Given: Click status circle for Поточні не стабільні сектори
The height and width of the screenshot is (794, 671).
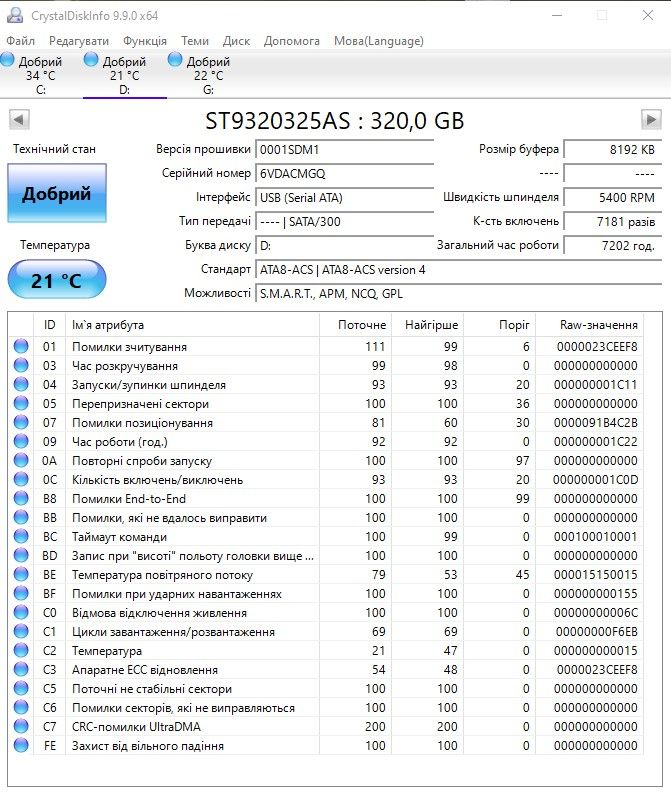Looking at the screenshot, I should tap(21, 688).
